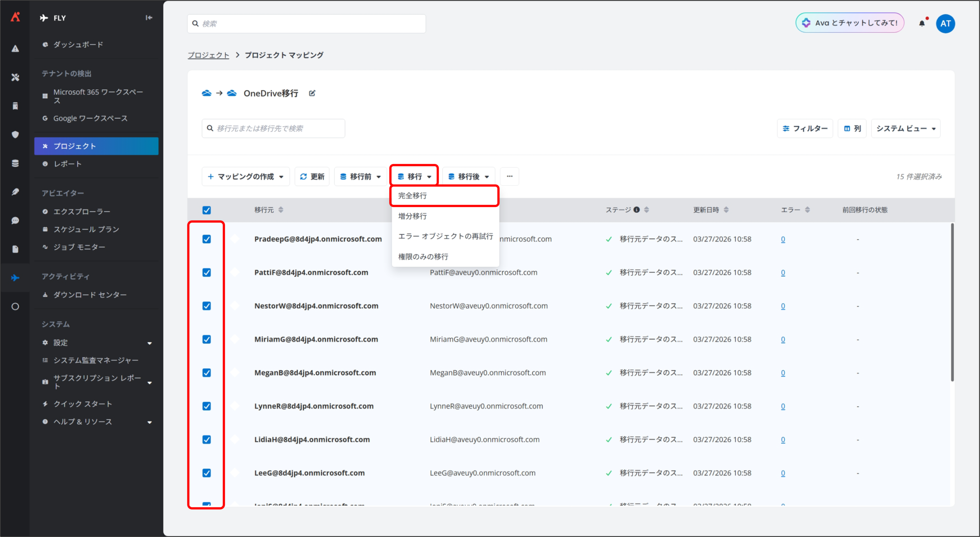This screenshot has height=537, width=980.
Task: Click the edit icon beside OneDrive移行
Action: tap(312, 93)
